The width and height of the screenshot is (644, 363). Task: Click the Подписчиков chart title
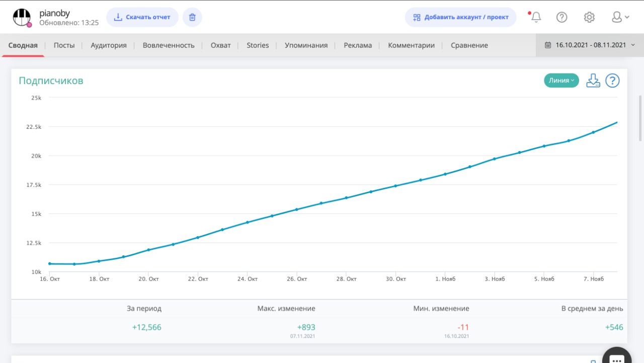pos(51,81)
